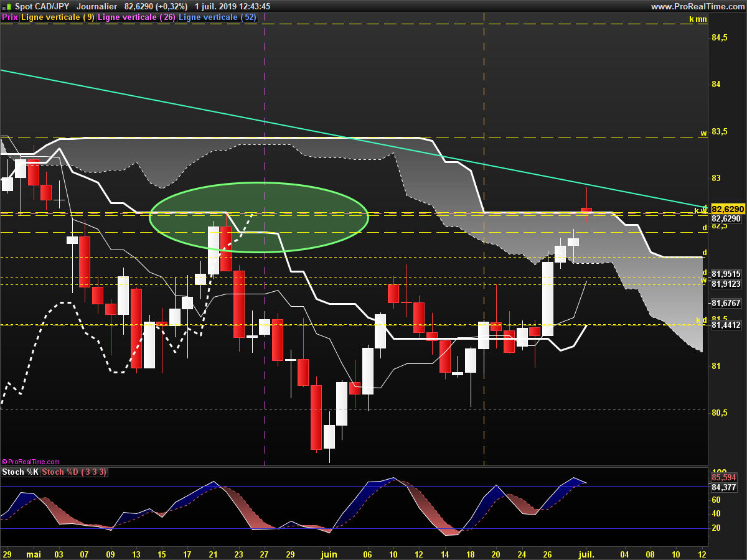Click the k mn level label at top right
Viewport: 747px width, 560px height.
click(697, 19)
